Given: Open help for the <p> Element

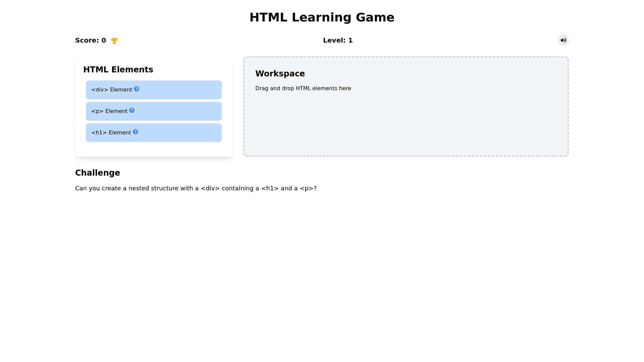Looking at the screenshot, I should click(132, 110).
